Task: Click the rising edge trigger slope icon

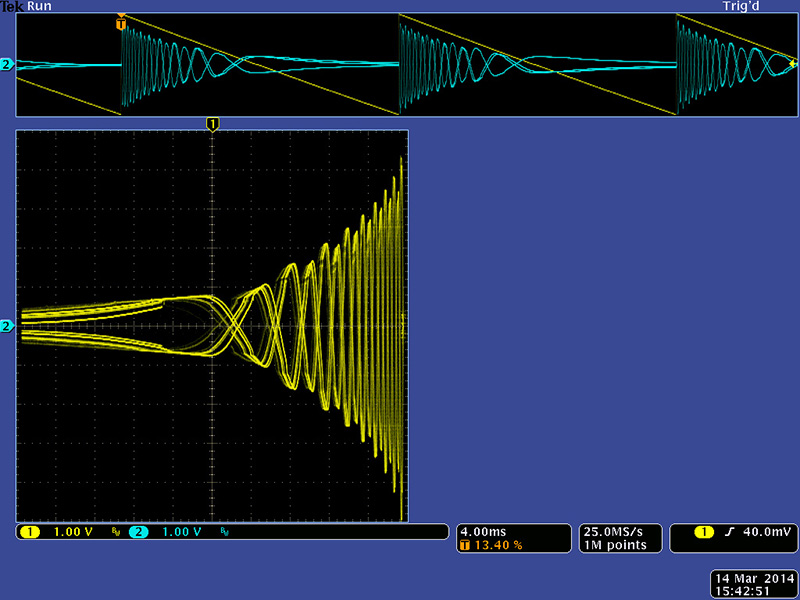Action: coord(728,532)
